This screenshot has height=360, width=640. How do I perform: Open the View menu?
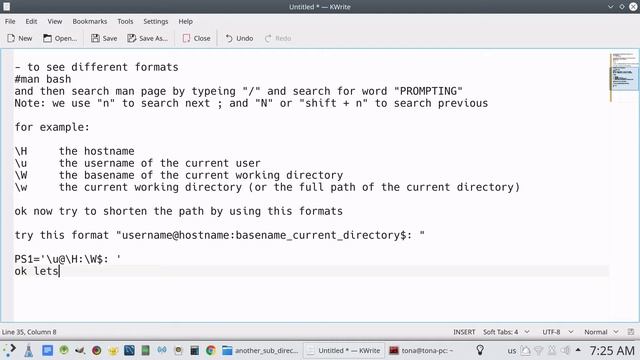coord(55,21)
